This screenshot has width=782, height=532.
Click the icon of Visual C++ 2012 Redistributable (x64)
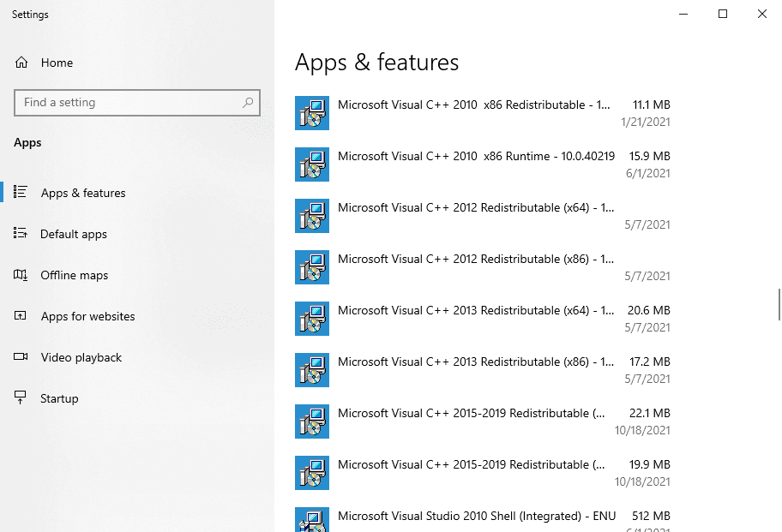(x=312, y=216)
